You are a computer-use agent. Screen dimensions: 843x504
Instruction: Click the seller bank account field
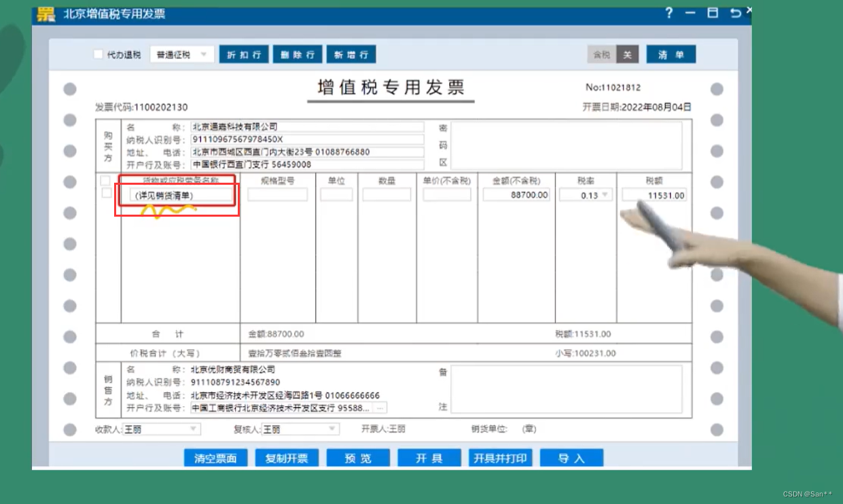(x=281, y=408)
